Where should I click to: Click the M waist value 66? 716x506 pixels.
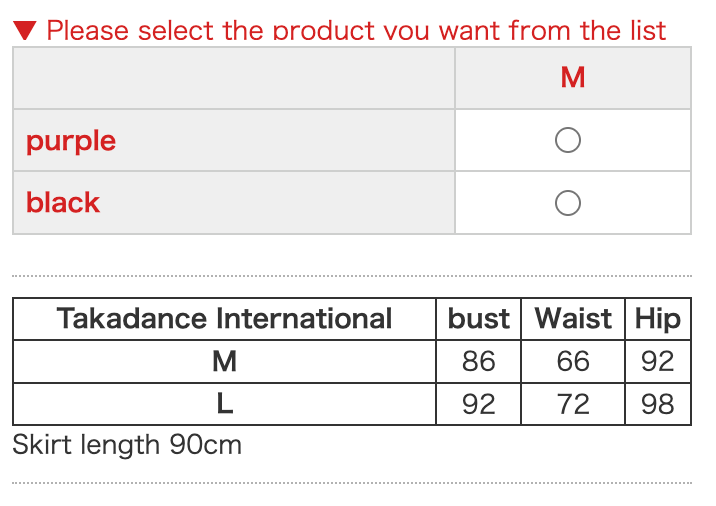573,361
